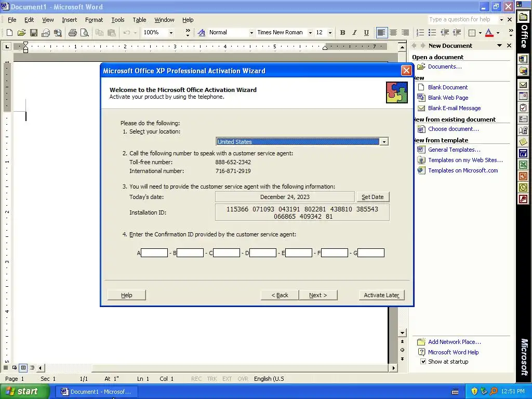
Task: Open the Blank Document link
Action: point(447,87)
